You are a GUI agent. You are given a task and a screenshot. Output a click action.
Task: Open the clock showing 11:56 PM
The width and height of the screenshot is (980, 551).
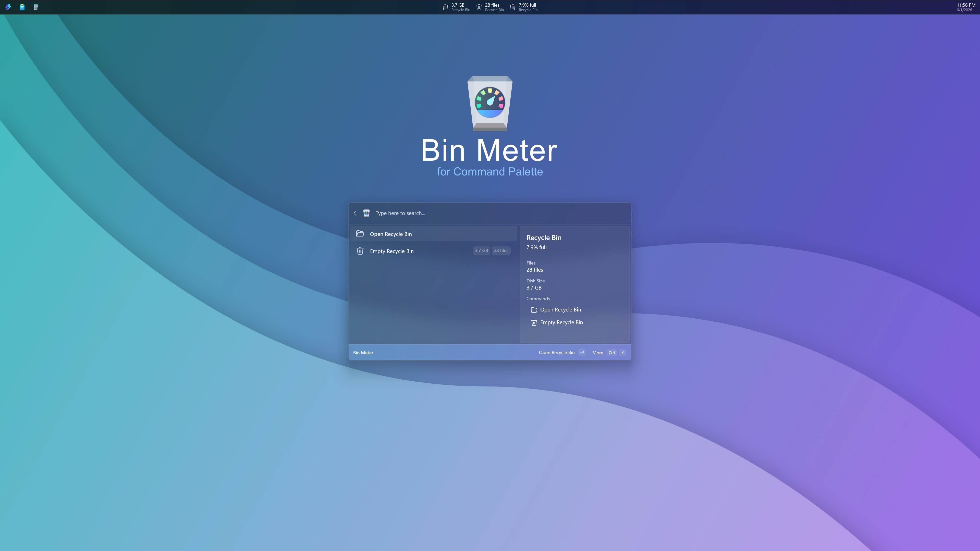point(965,7)
